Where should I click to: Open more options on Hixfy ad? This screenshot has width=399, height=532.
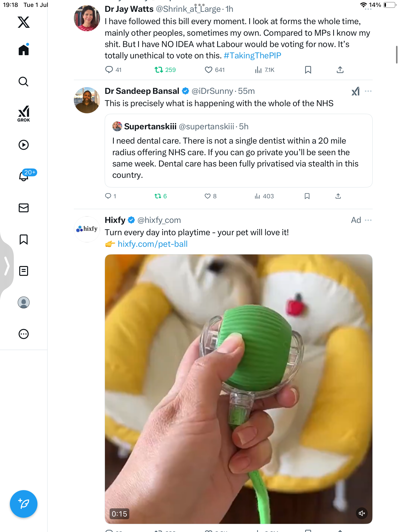(368, 220)
